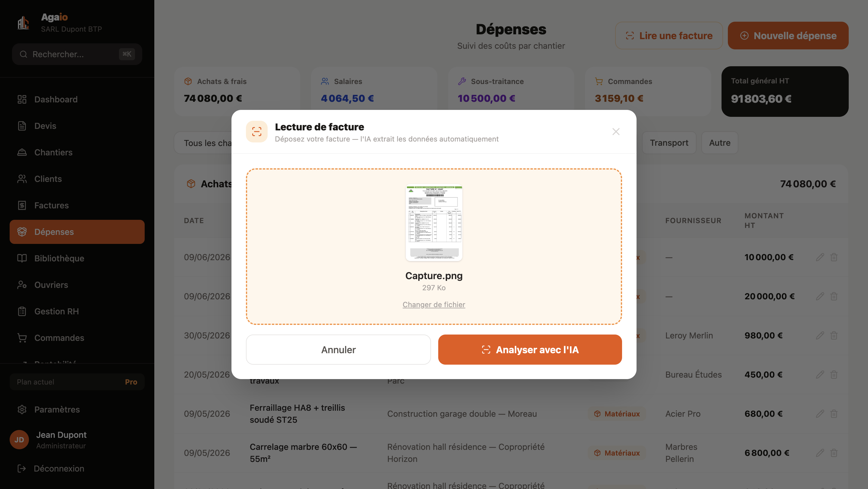
Task: Edit the Leroy Merlin 980,00 € expense
Action: 820,335
